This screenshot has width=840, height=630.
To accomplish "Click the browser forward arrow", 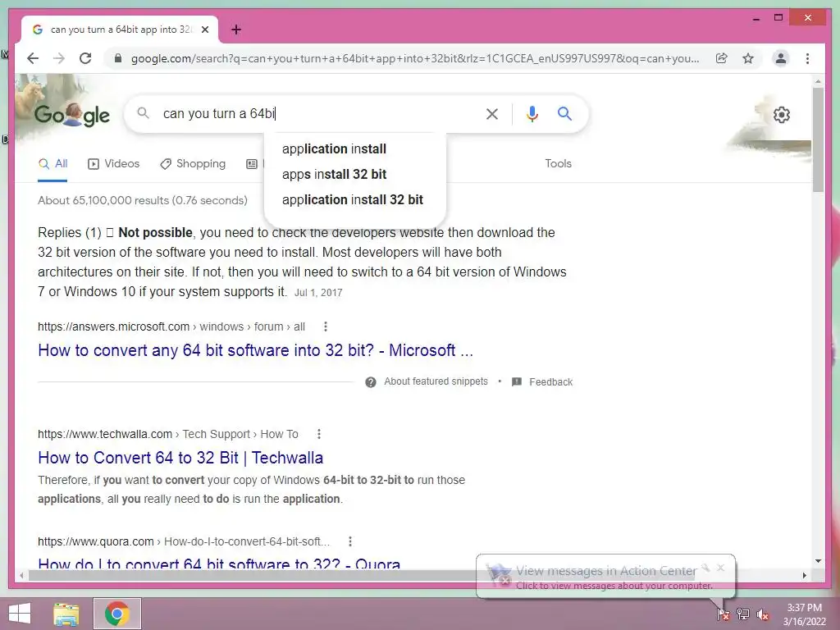I will tap(59, 58).
